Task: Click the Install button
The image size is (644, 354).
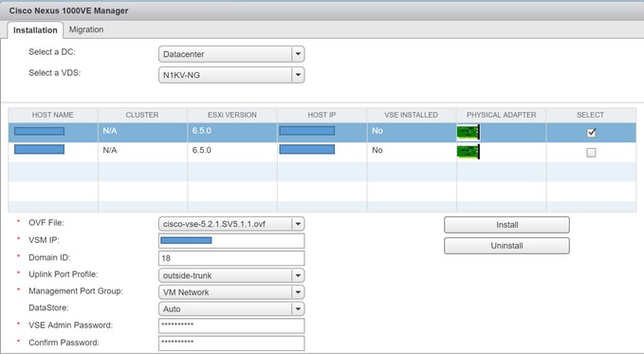Action: 506,225
